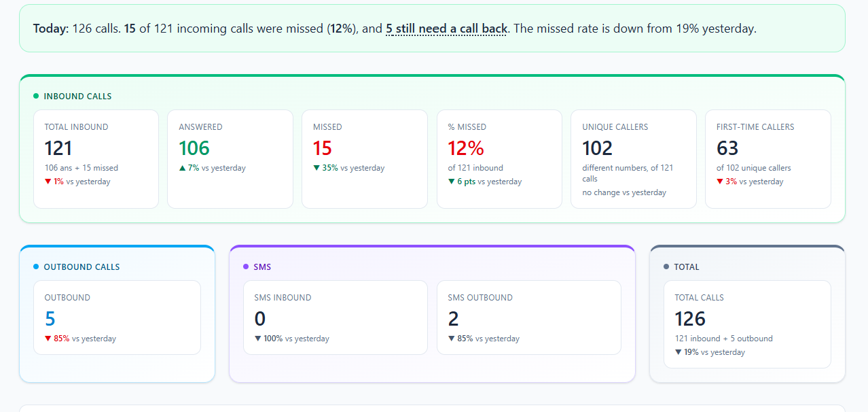Click the down arrow beside 19% vs yesterday

pyautogui.click(x=678, y=352)
